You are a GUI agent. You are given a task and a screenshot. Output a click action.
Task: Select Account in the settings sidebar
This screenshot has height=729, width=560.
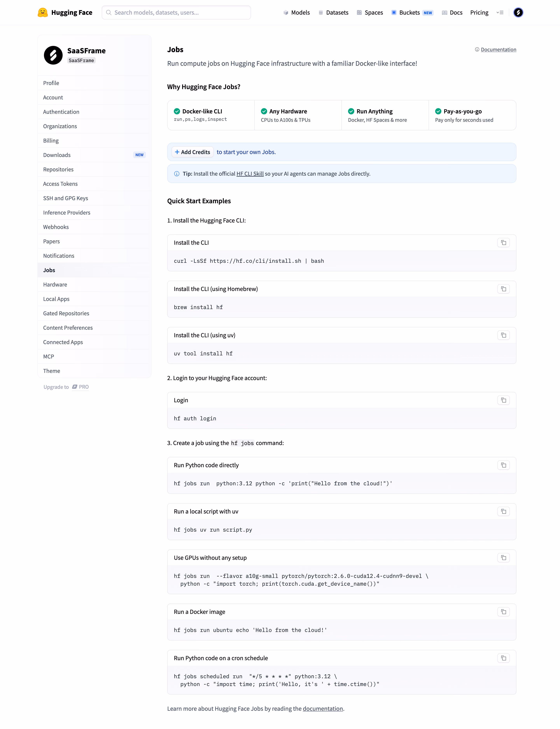click(94, 97)
